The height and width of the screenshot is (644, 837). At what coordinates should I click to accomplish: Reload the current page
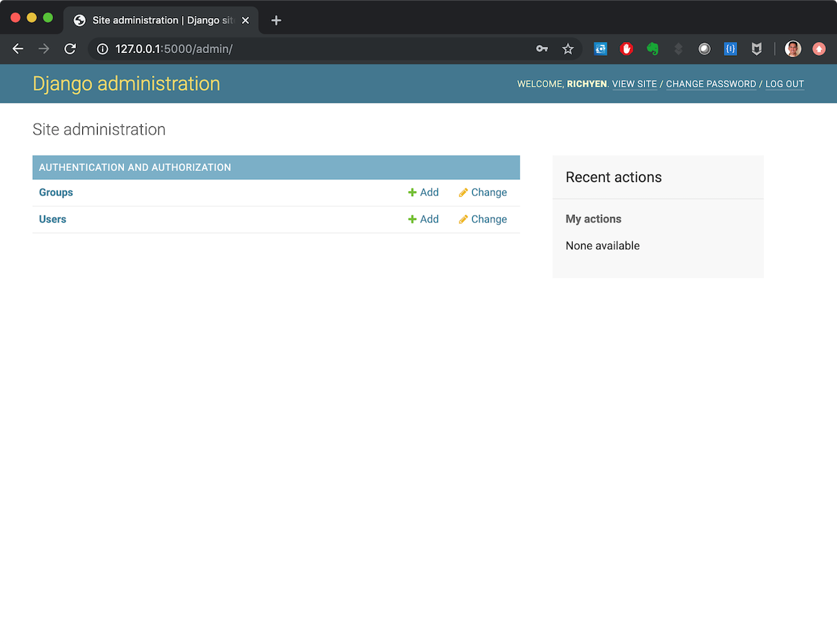coord(70,49)
